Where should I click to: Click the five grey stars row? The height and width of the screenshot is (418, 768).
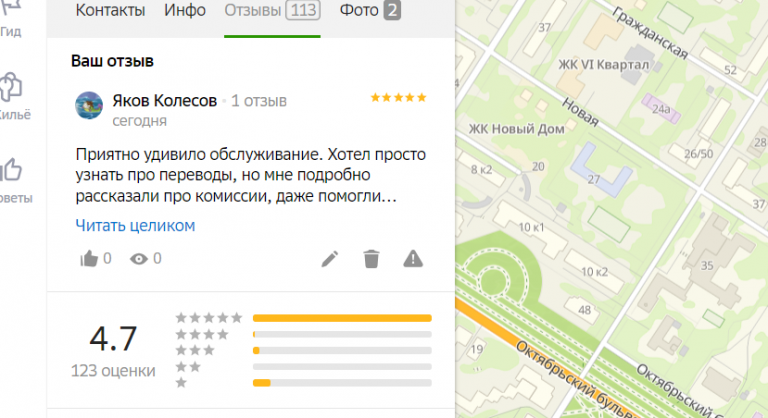[x=209, y=318]
